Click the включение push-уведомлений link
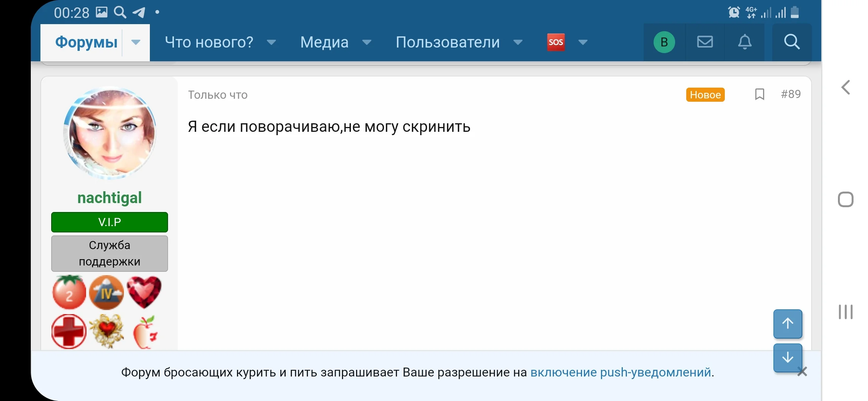The image size is (868, 401). pos(620,372)
